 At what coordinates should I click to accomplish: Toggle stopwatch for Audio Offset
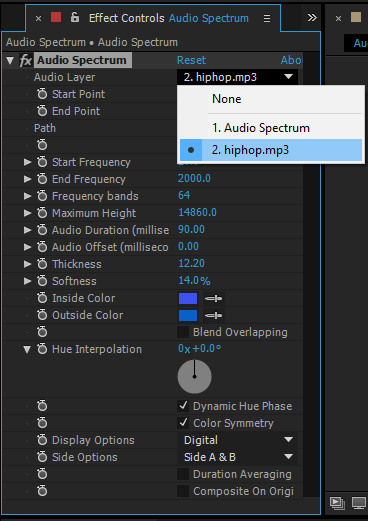pyautogui.click(x=42, y=247)
